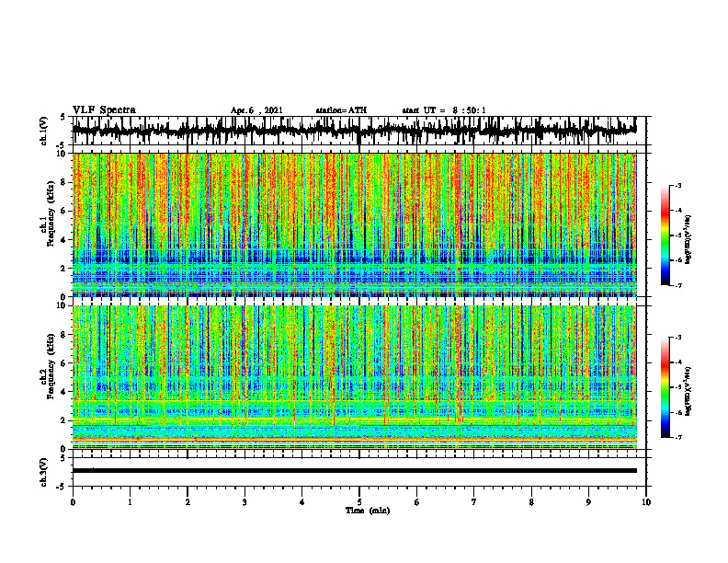Screen dimensions: 728x563
Task: Click the "8" frequency tick of ch.2 spectrogram
Action: click(x=64, y=335)
